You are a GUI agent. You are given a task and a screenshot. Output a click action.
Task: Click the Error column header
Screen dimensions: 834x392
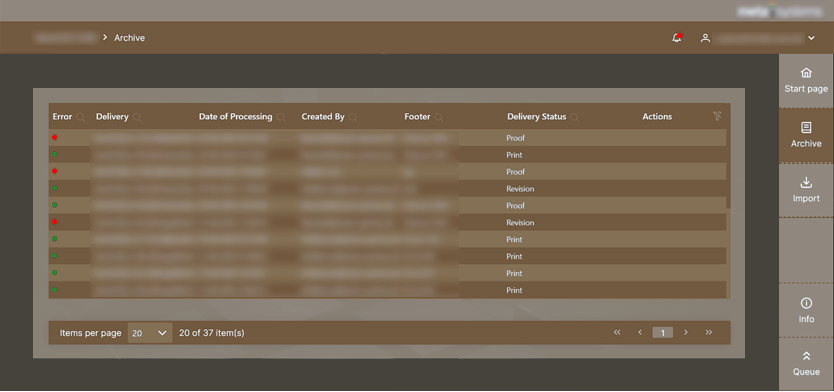62,116
